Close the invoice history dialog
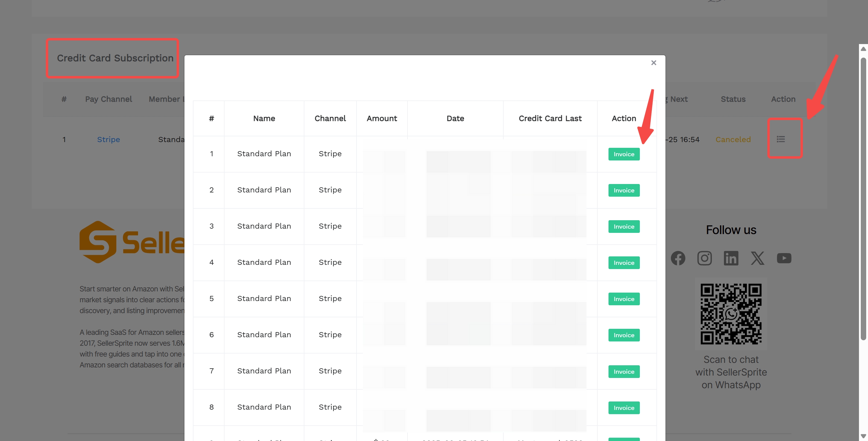868x441 pixels. (653, 63)
